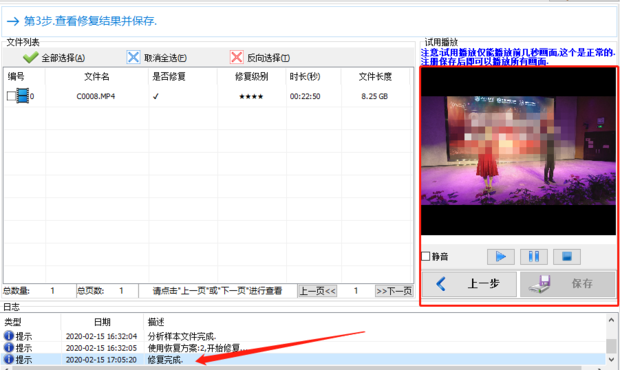Click the log 日期 column header
The height and width of the screenshot is (370, 620).
click(x=102, y=322)
